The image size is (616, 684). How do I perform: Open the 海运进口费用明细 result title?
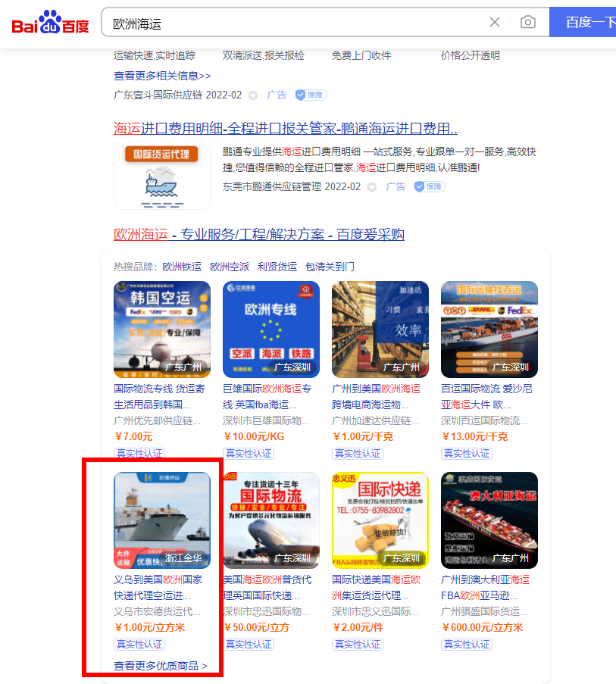pos(286,128)
